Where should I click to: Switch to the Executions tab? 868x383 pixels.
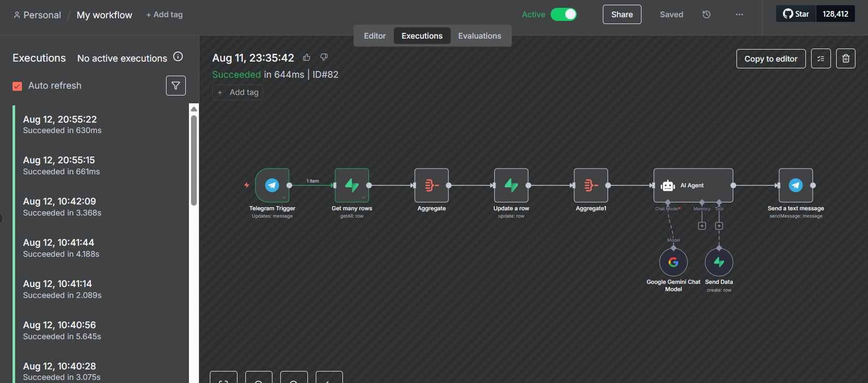pos(422,36)
